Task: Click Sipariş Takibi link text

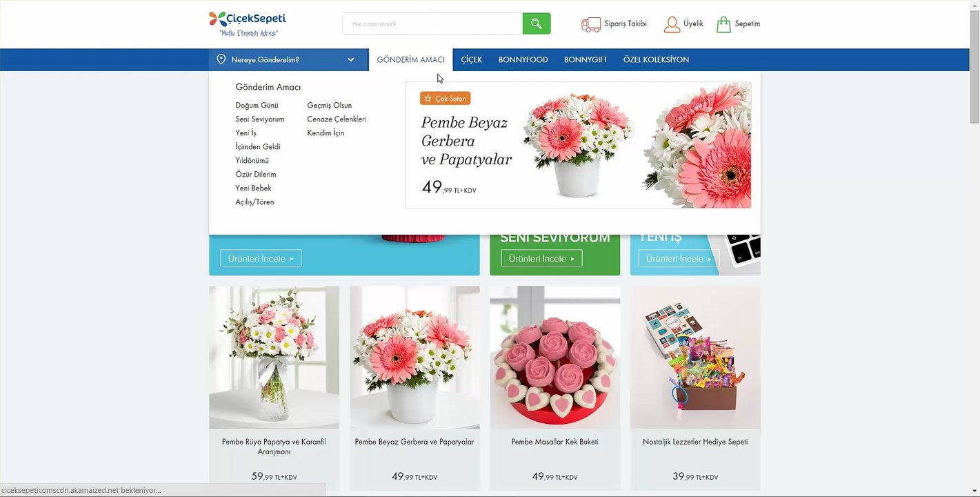Action: [626, 23]
